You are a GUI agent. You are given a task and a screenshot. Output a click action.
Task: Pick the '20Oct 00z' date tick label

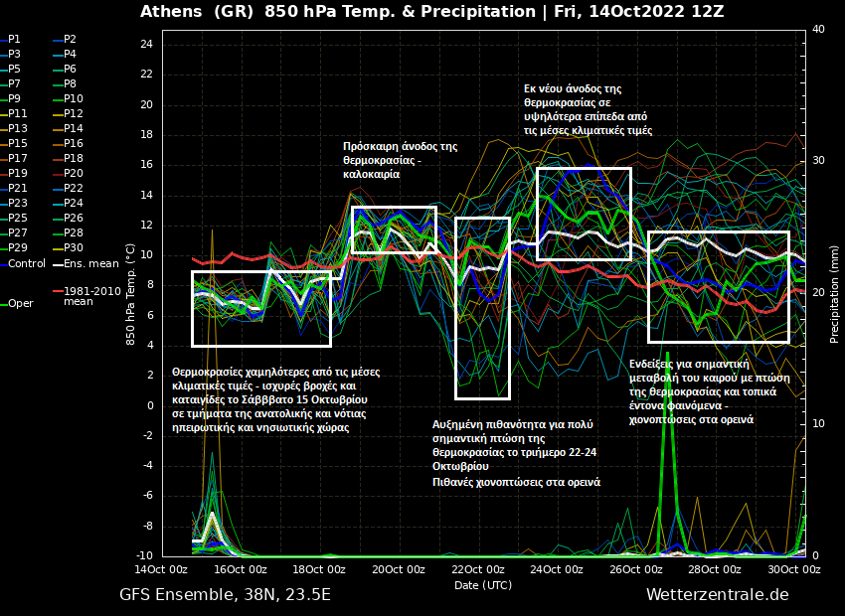pos(399,569)
